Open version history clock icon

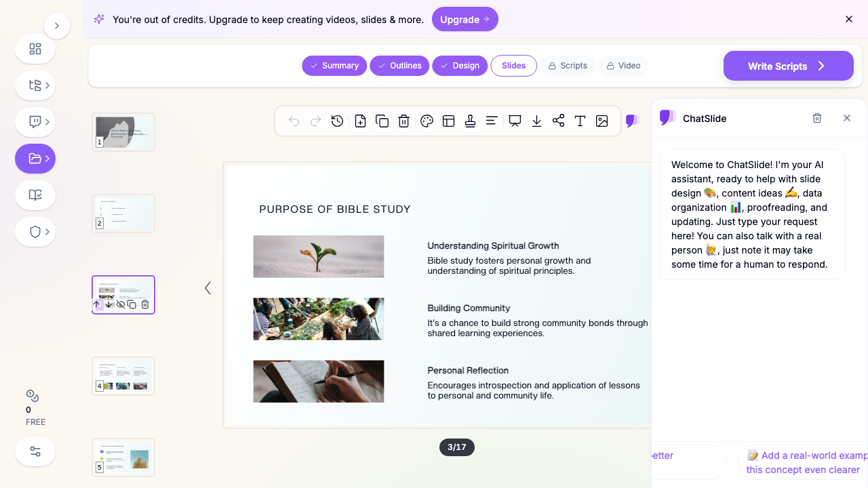pyautogui.click(x=337, y=121)
